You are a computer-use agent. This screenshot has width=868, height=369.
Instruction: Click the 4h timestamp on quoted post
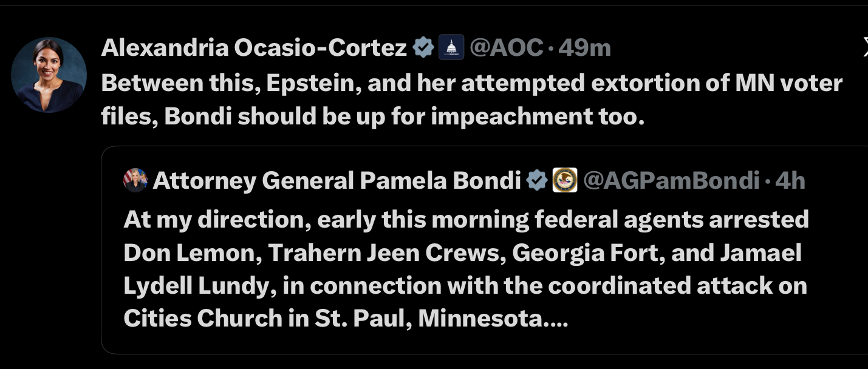790,180
